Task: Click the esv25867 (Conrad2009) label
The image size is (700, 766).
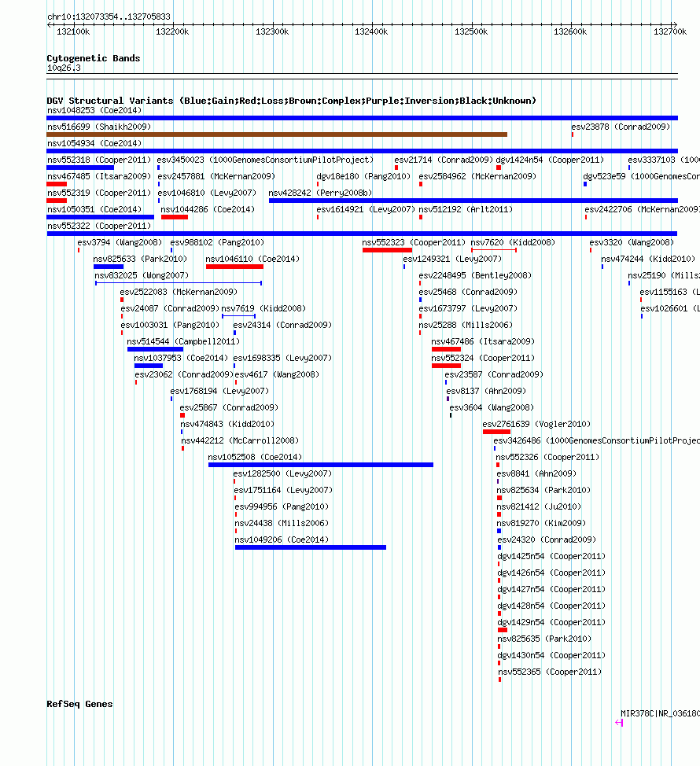Action: coord(229,407)
